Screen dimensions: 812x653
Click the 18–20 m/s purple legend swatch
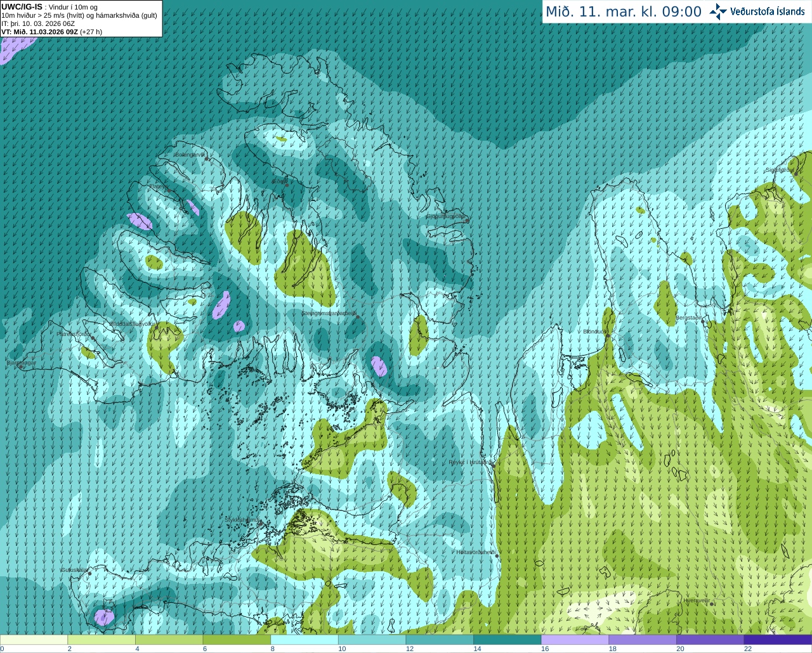tap(642, 640)
